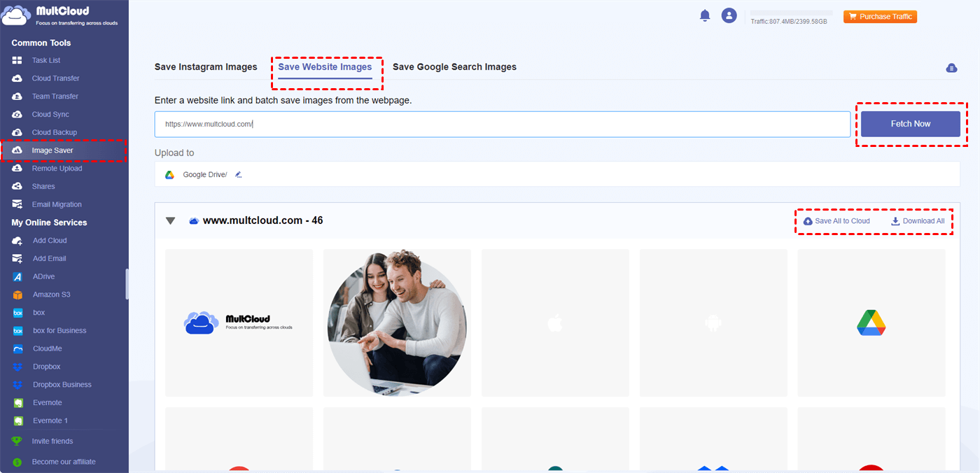
Task: Click the website link input field
Action: coord(490,124)
